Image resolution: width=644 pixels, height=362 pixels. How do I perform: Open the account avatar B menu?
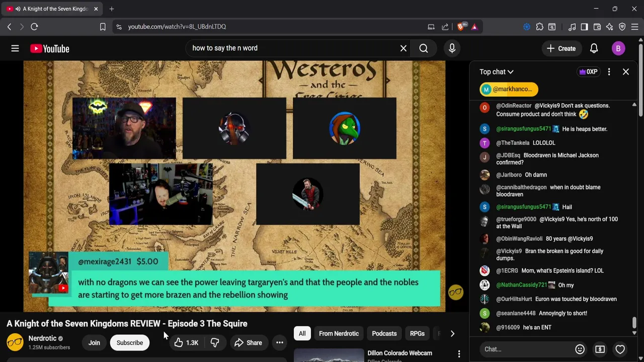[x=618, y=48]
